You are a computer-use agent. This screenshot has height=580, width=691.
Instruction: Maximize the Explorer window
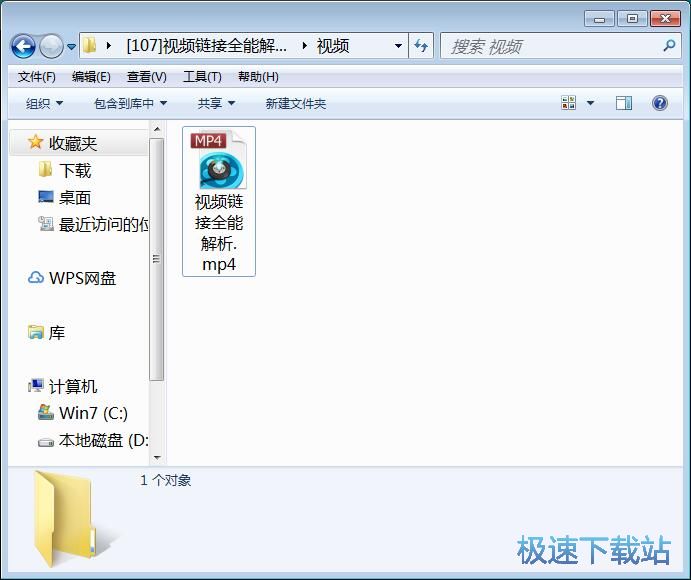(x=632, y=19)
